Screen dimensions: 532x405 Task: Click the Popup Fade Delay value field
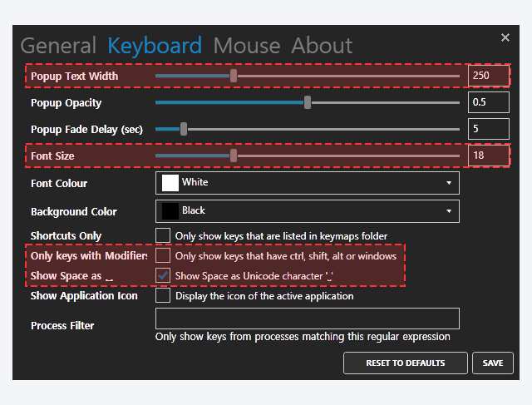coord(489,129)
